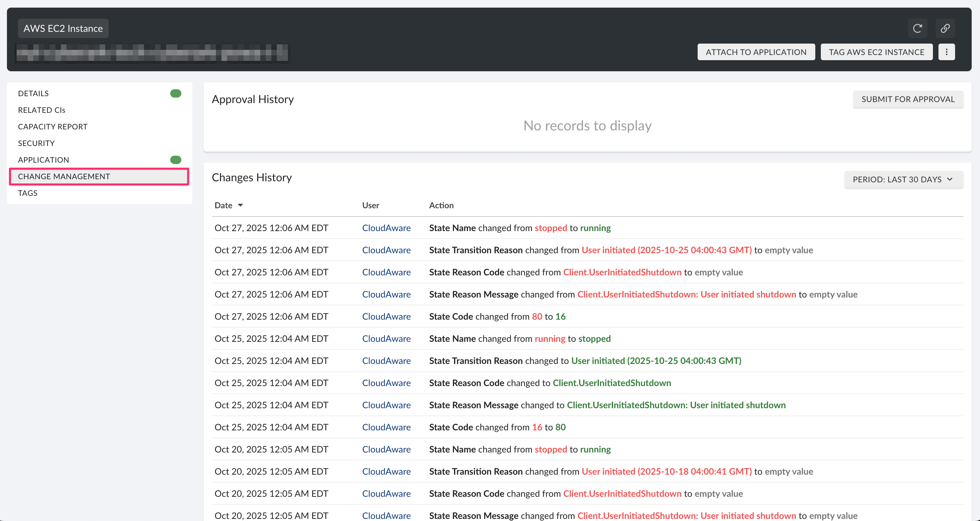Click the green indicator beside DETAILS
The width and height of the screenshot is (980, 521).
[x=176, y=93]
